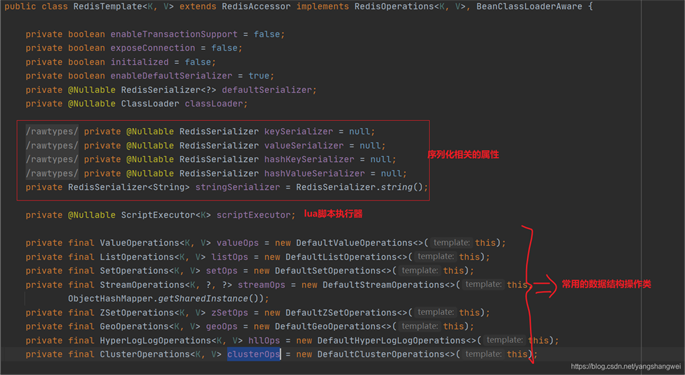Click the StreamOperations type name

pos(145,285)
